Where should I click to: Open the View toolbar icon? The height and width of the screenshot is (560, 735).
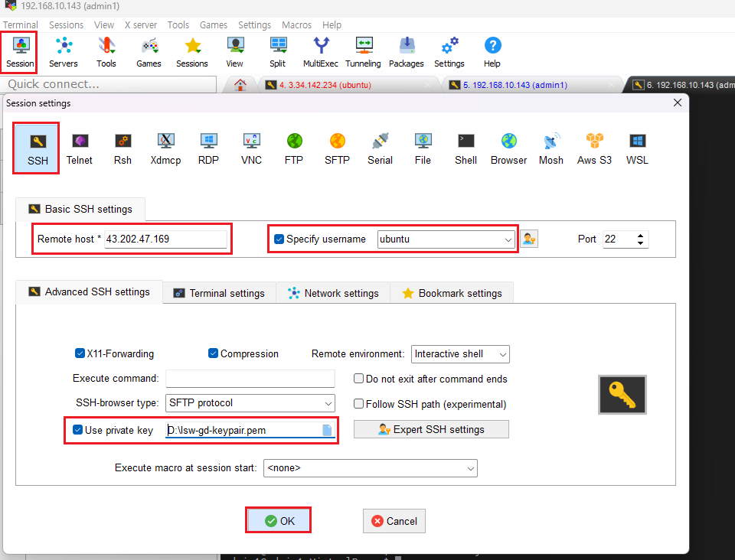234,52
